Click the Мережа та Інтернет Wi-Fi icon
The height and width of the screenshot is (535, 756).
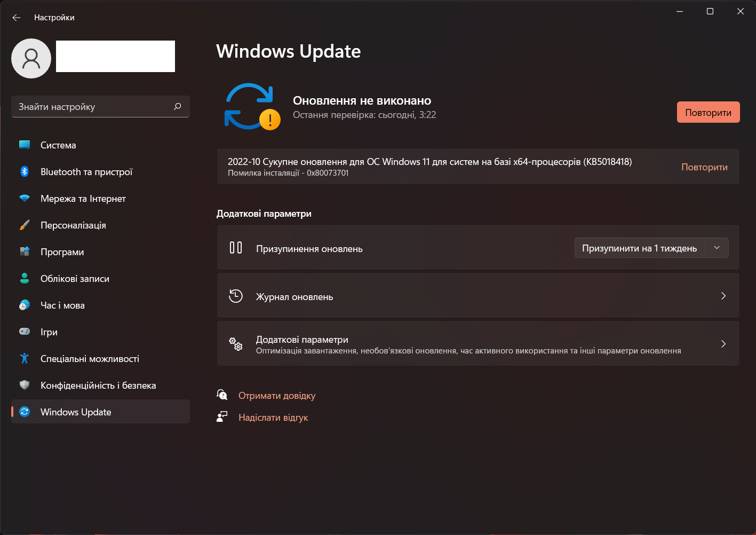click(25, 198)
